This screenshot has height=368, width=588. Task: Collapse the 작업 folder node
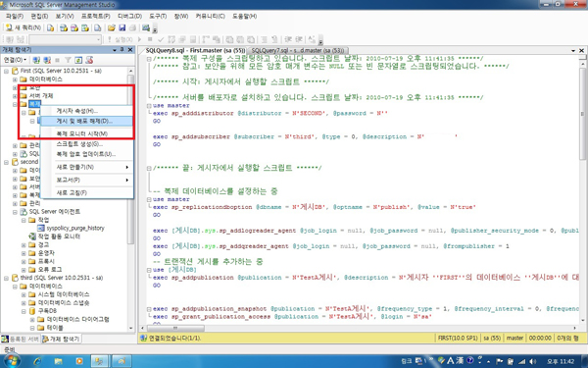[x=24, y=220]
